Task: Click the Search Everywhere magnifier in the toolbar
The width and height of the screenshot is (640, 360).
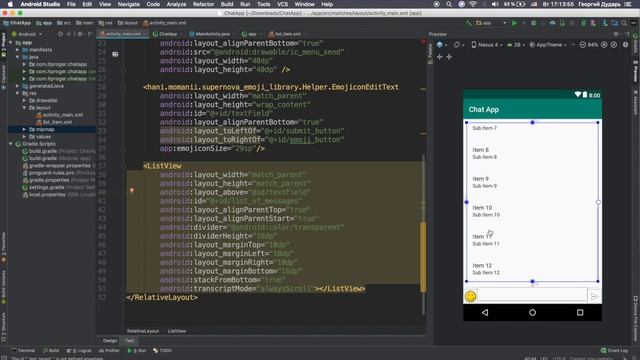Action: coord(624,23)
